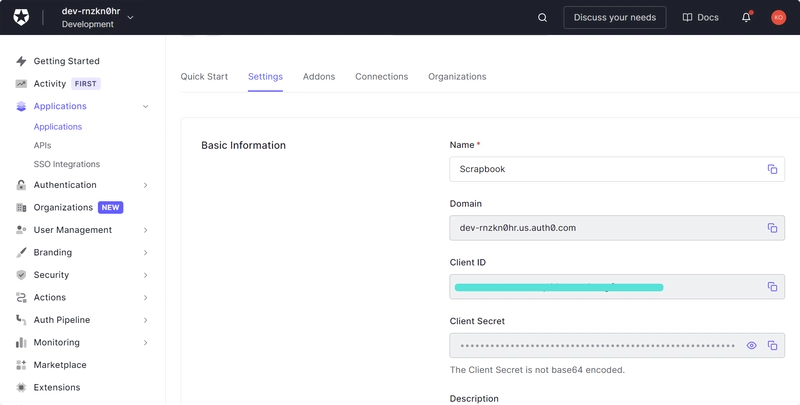The image size is (800, 405).
Task: Open Organizations in the sidebar
Action: [x=63, y=208]
